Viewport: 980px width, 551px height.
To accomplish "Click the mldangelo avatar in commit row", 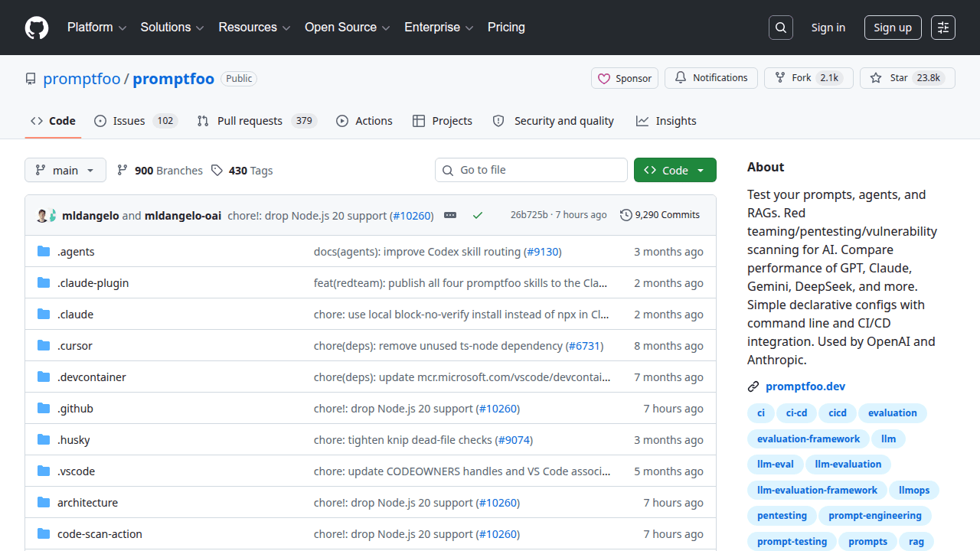I will [x=42, y=215].
